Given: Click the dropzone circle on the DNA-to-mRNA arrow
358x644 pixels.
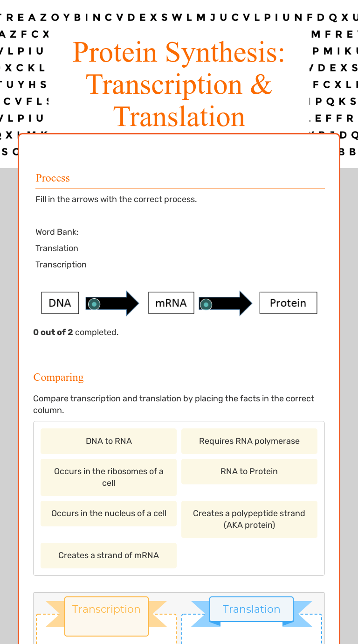Looking at the screenshot, I should coord(94,304).
